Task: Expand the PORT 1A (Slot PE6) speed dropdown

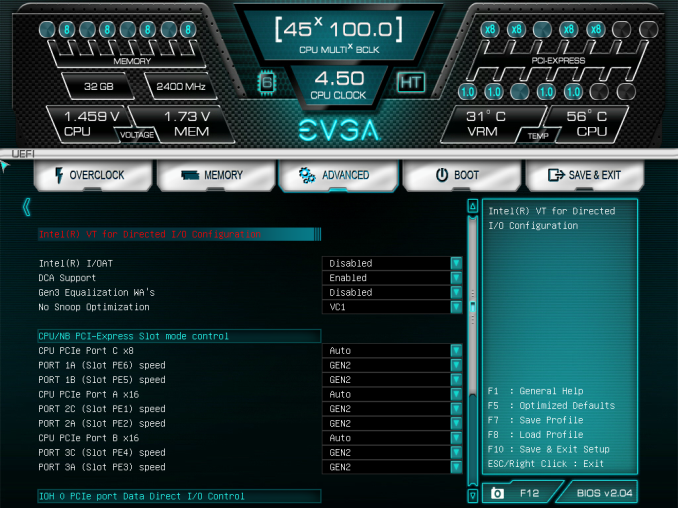Action: pos(392,365)
